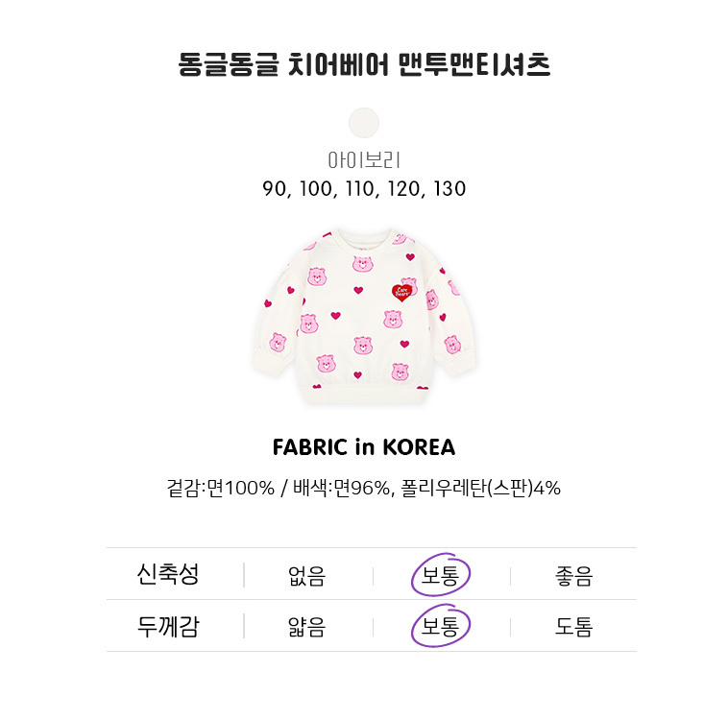Pick size 110 from the sizes
728x720 pixels.
click(355, 189)
